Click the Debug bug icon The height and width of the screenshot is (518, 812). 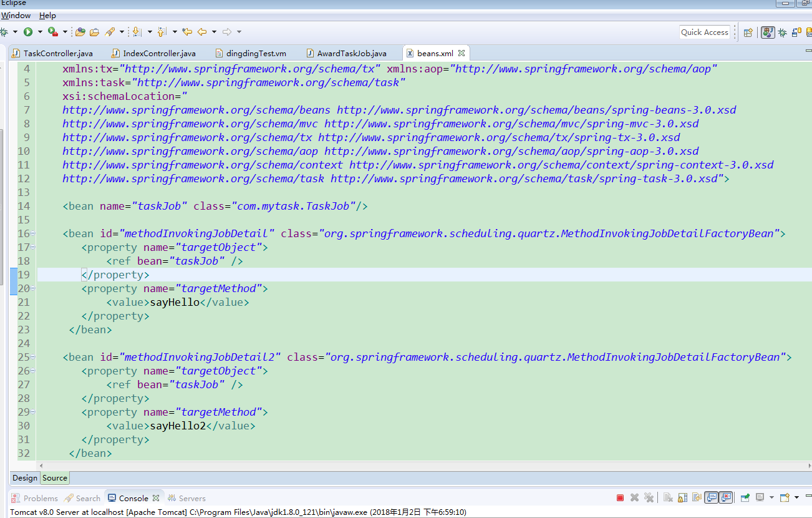click(x=4, y=32)
